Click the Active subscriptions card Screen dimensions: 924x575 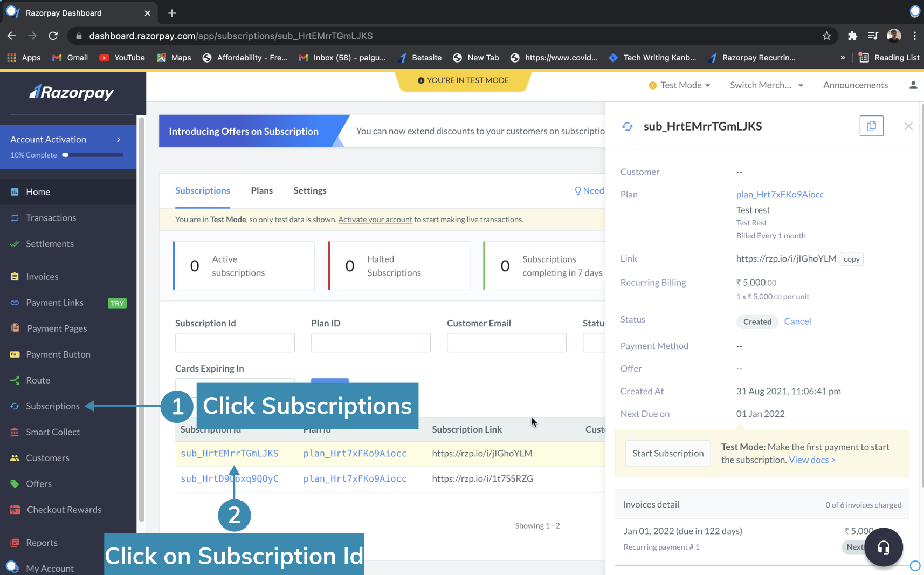pyautogui.click(x=244, y=266)
